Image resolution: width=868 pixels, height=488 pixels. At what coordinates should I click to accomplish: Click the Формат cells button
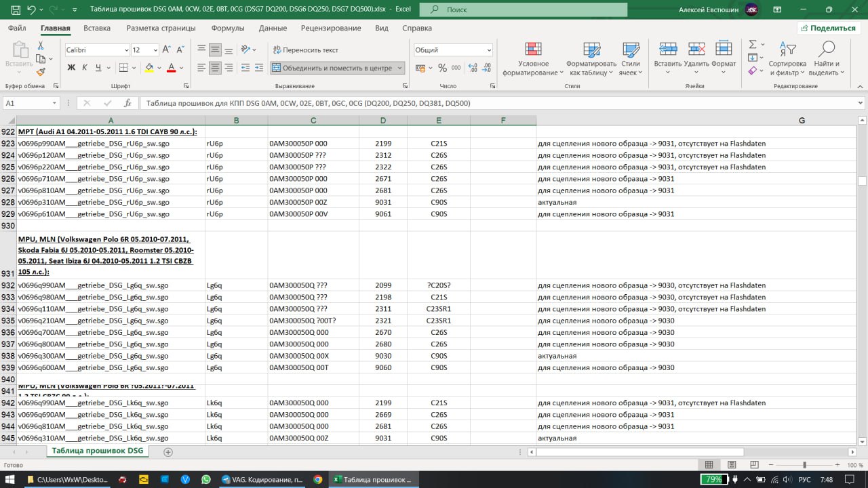(x=724, y=59)
